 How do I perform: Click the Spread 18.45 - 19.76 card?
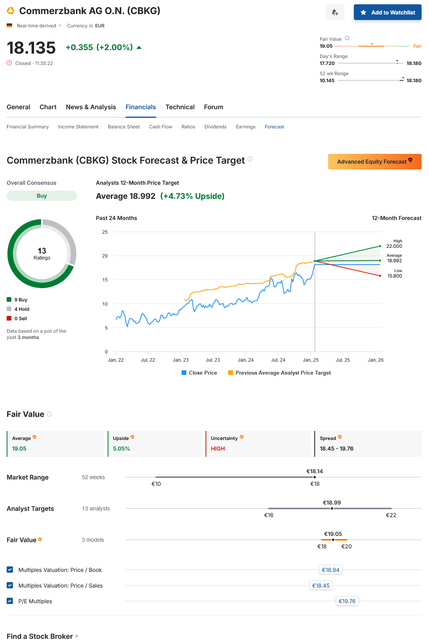click(368, 444)
